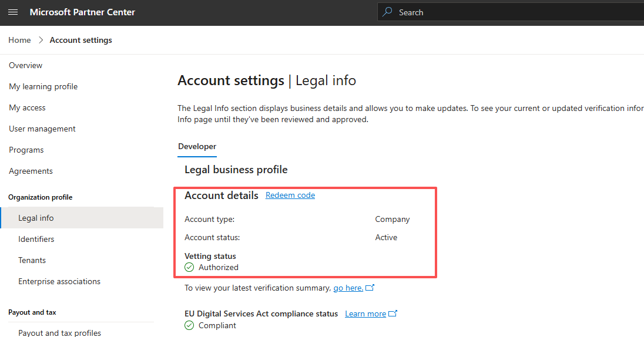This screenshot has width=644, height=337.
Task: Click external link icon beside 'Learn more'
Action: click(x=393, y=313)
